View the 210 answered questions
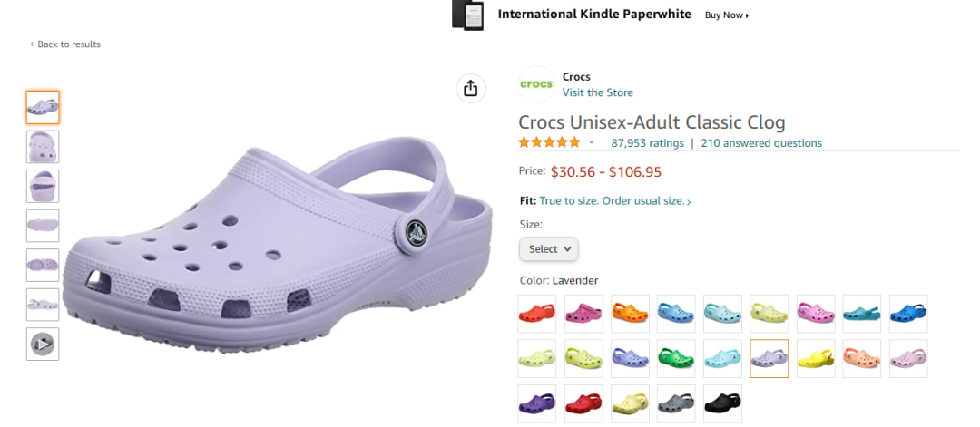 (x=761, y=143)
